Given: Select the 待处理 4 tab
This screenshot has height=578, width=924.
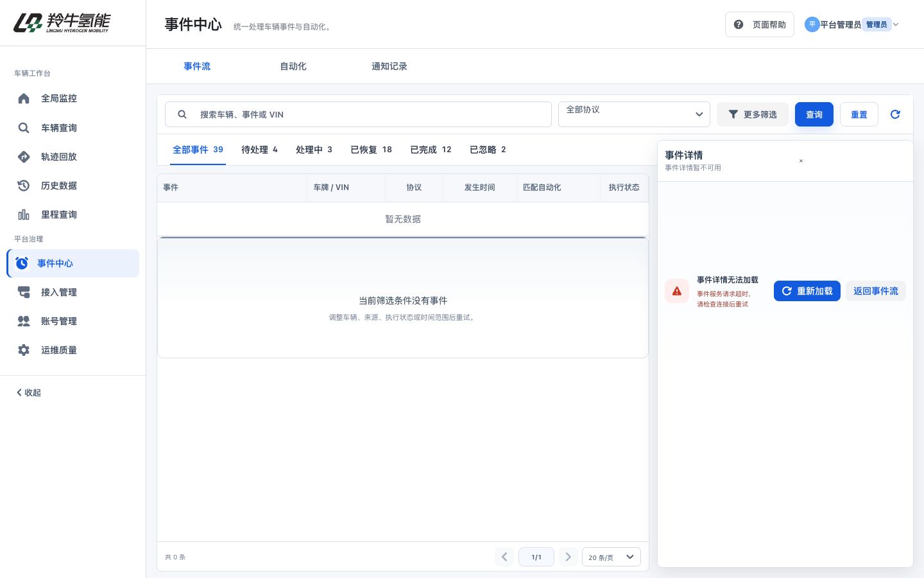Looking at the screenshot, I should click(259, 150).
